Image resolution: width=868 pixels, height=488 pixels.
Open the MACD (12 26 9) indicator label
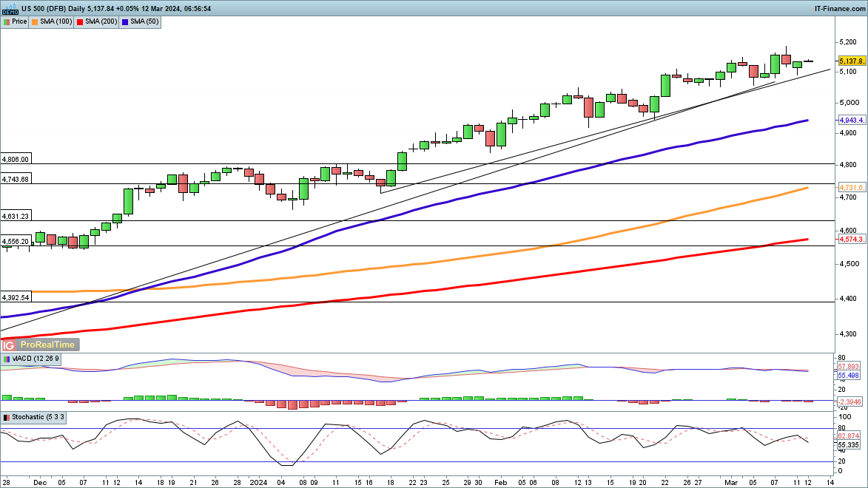[35, 359]
